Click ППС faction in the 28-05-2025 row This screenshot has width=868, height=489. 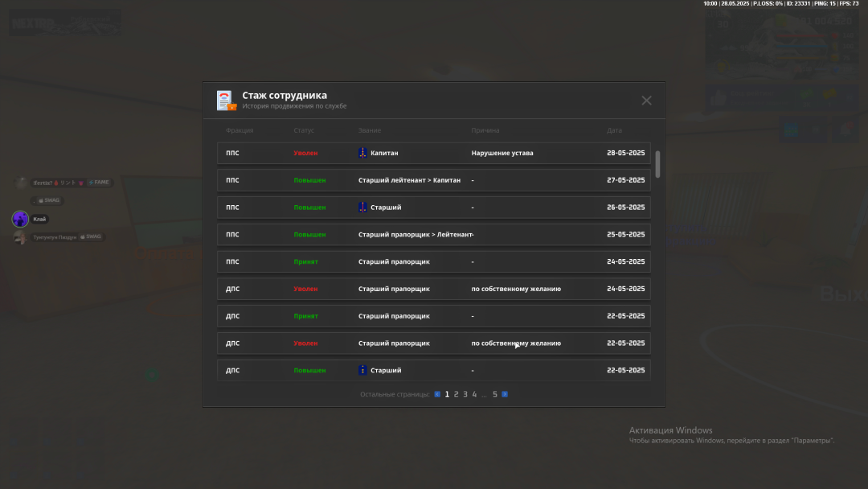tap(232, 153)
